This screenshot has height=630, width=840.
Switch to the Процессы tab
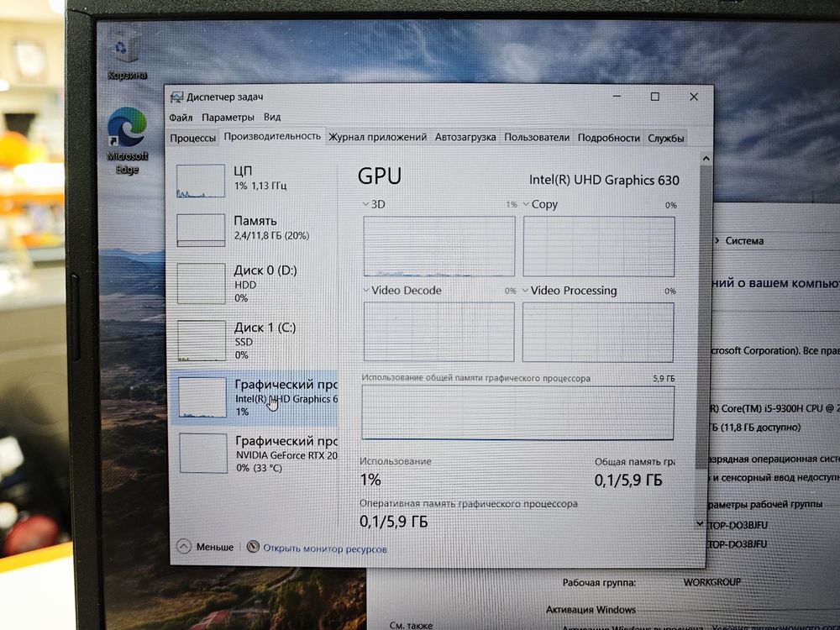point(193,139)
